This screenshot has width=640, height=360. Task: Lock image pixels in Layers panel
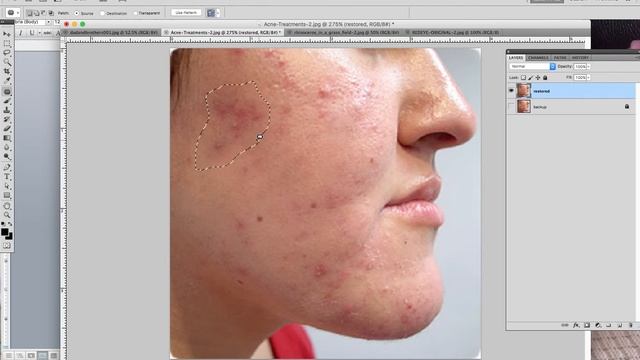click(531, 78)
